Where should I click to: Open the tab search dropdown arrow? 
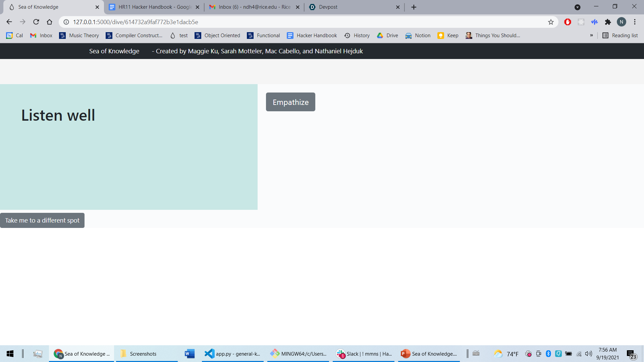click(x=577, y=7)
